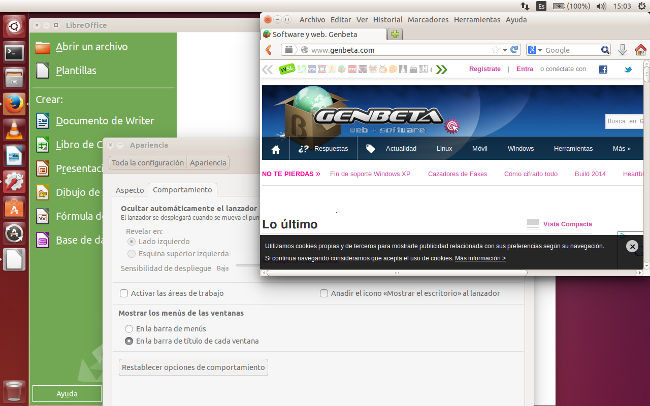Open the Historial menu in Firefox
The height and width of the screenshot is (406, 650).
pyautogui.click(x=388, y=19)
